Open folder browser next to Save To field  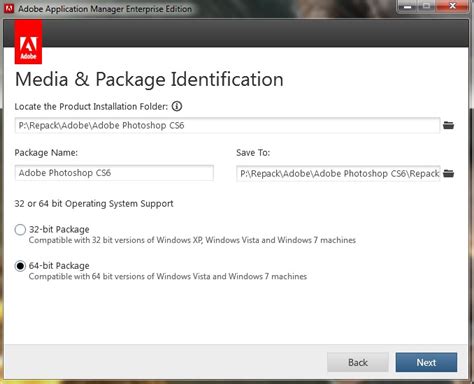(449, 174)
